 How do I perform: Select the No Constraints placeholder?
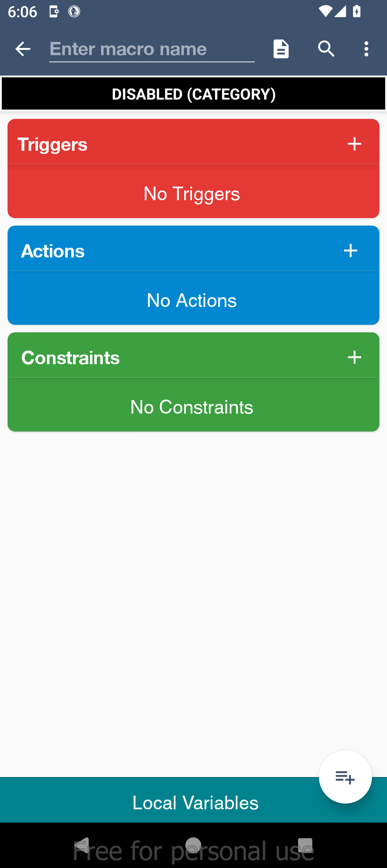(192, 407)
